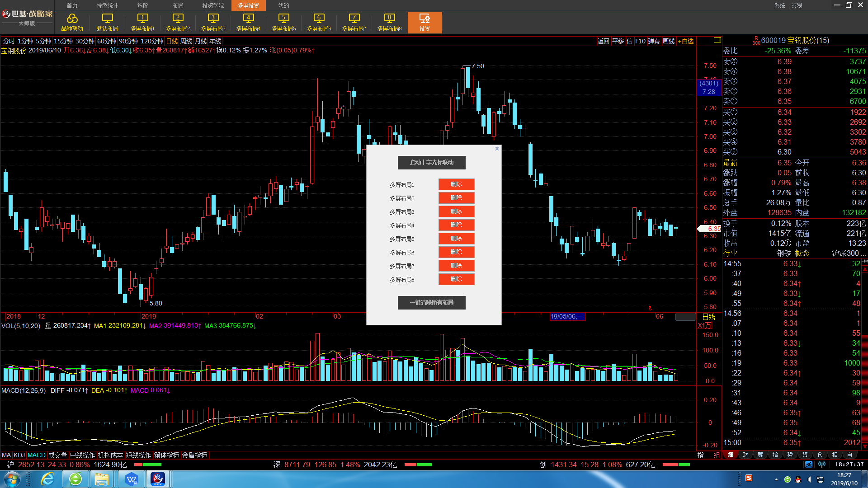
Task: Switch chart to 周线 period
Action: [186, 41]
